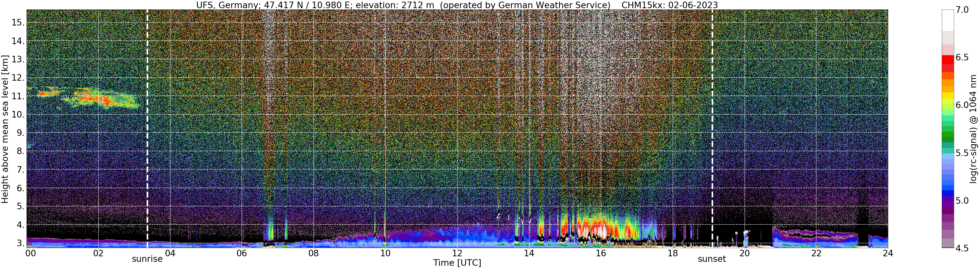
Task: Click the "sunset" label below the time axis
Action: pyautogui.click(x=712, y=259)
